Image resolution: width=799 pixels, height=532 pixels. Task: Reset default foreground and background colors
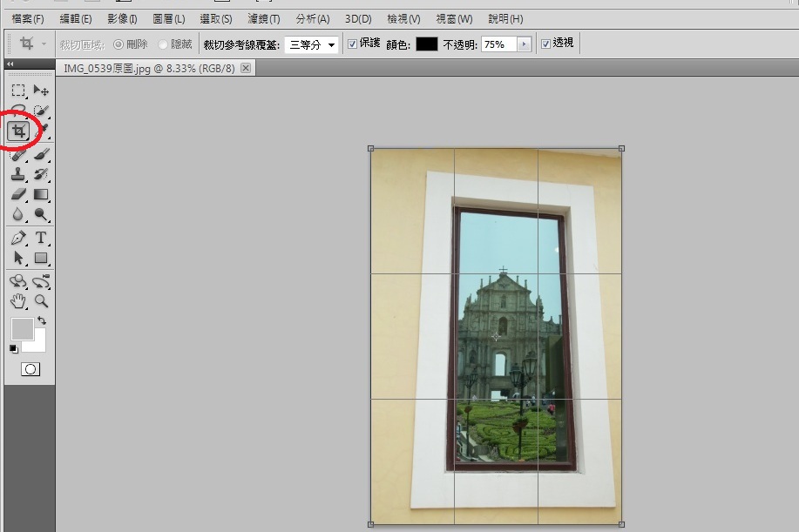click(x=14, y=349)
